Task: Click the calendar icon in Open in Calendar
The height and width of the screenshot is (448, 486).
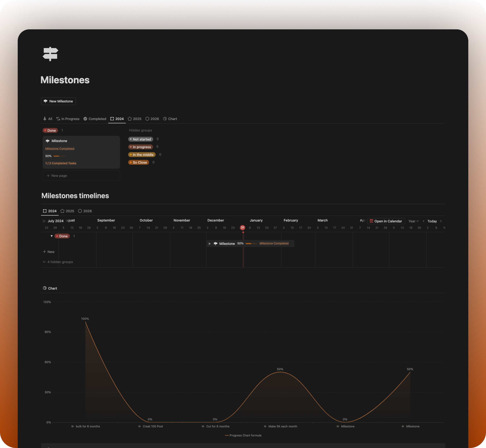Action: click(x=371, y=221)
